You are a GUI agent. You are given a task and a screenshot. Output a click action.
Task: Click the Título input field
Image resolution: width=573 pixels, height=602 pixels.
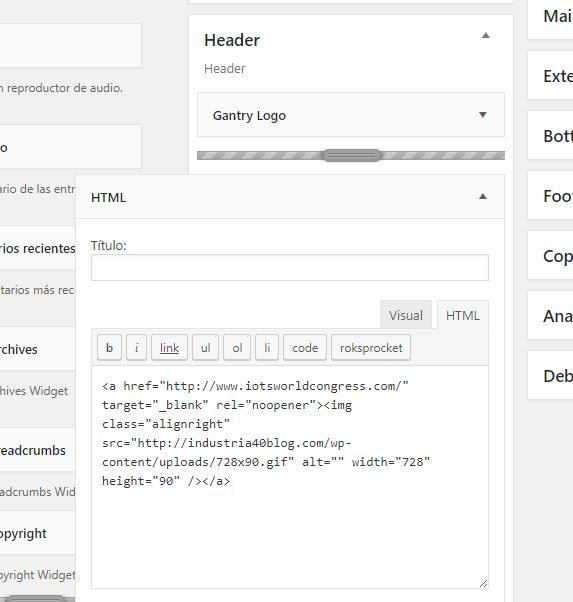tap(290, 267)
